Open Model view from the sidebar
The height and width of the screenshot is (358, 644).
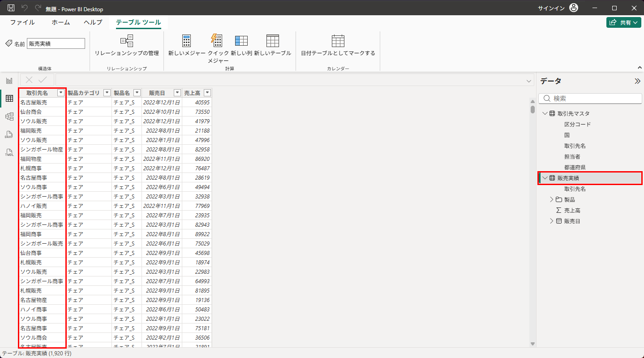click(x=9, y=116)
